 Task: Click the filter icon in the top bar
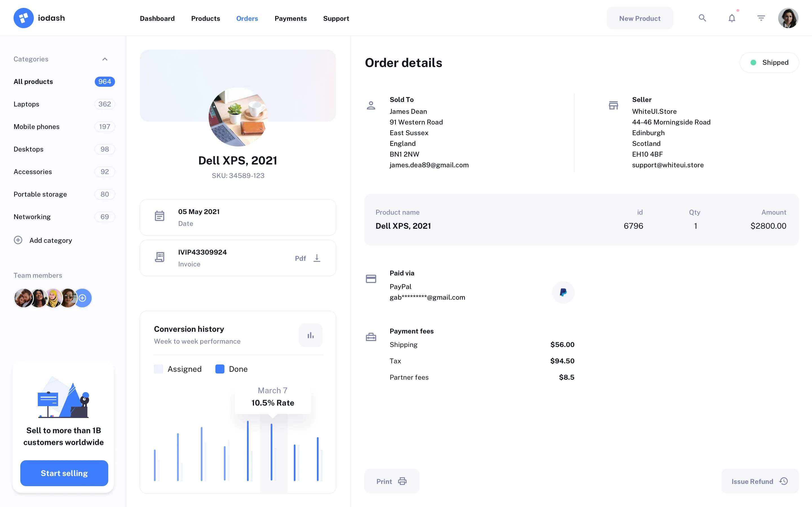coord(761,18)
